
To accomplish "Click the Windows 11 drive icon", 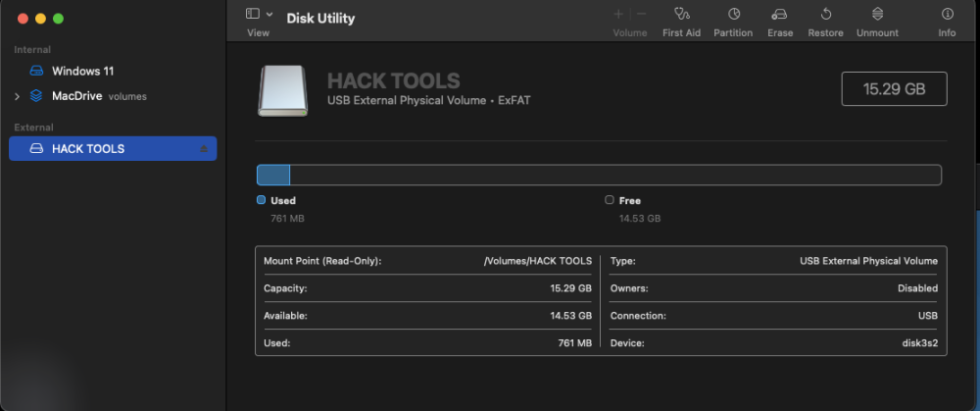I will coord(36,72).
